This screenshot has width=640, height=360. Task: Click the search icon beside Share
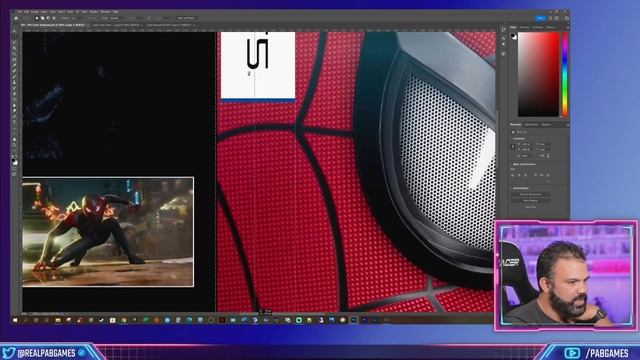[x=550, y=18]
